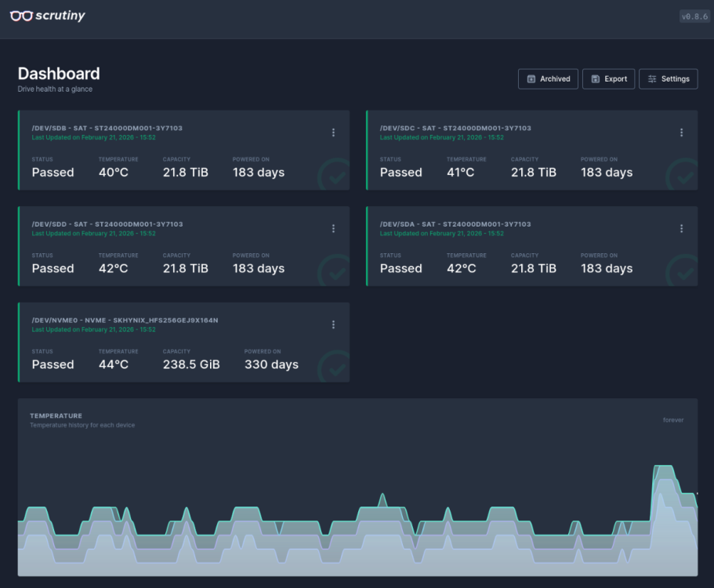Click the passed checkmark icon on /dev/sdc
714x588 pixels.
683,176
